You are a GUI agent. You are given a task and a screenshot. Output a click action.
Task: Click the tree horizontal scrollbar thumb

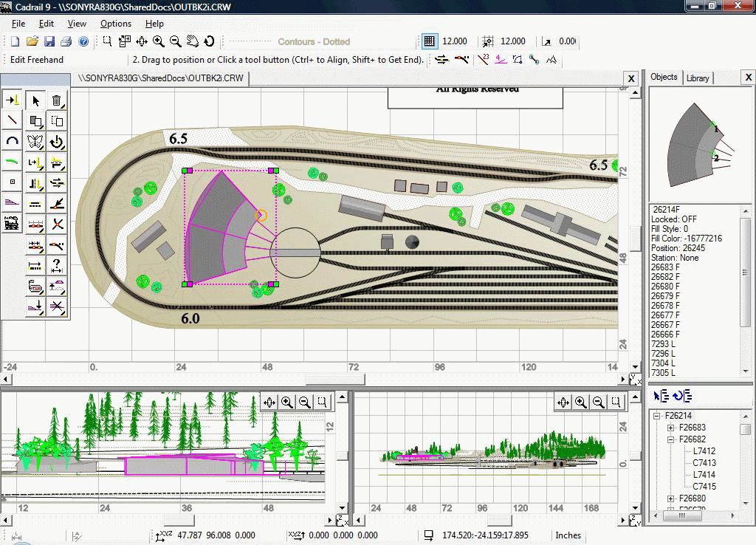[x=681, y=515]
